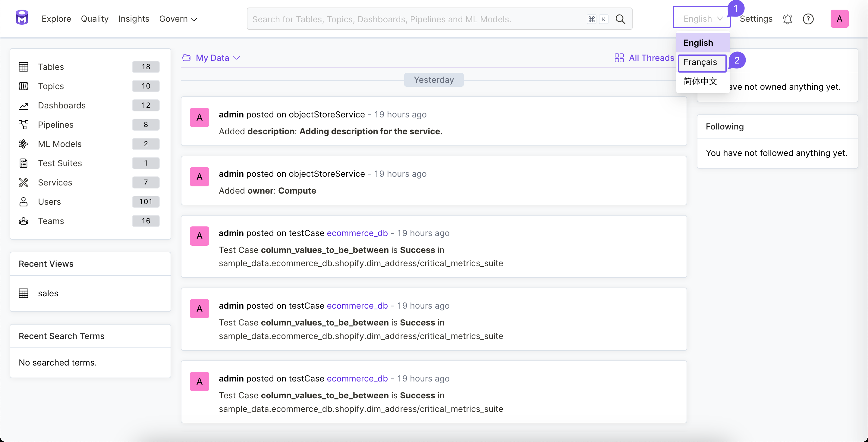Image resolution: width=868 pixels, height=442 pixels.
Task: Click the OpenMetadata logo icon
Action: coord(22,17)
